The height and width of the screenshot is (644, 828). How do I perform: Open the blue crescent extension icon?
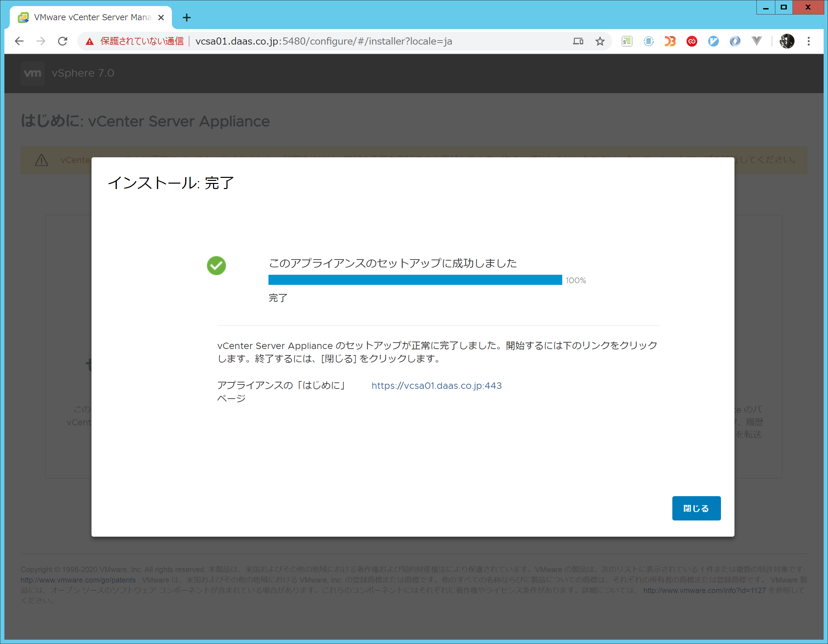(735, 41)
